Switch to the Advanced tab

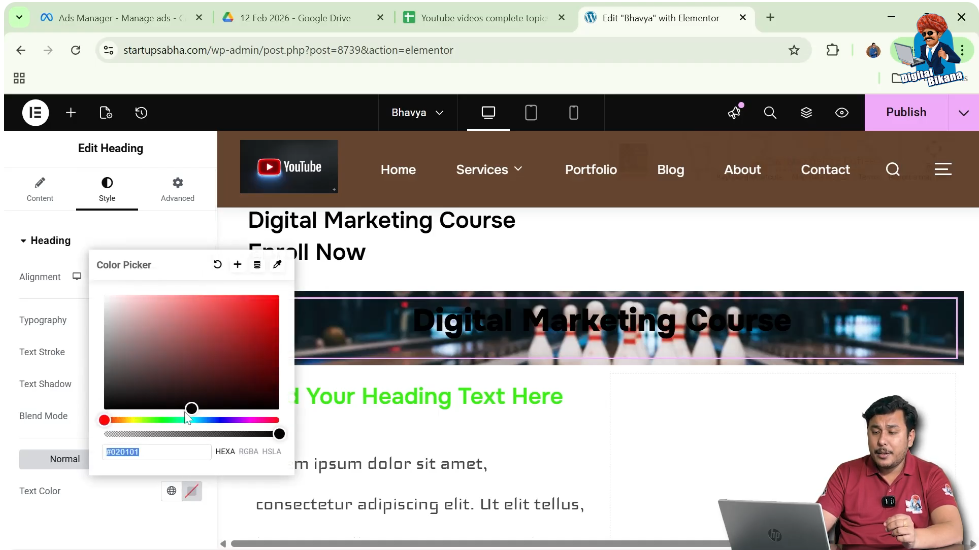pos(177,189)
